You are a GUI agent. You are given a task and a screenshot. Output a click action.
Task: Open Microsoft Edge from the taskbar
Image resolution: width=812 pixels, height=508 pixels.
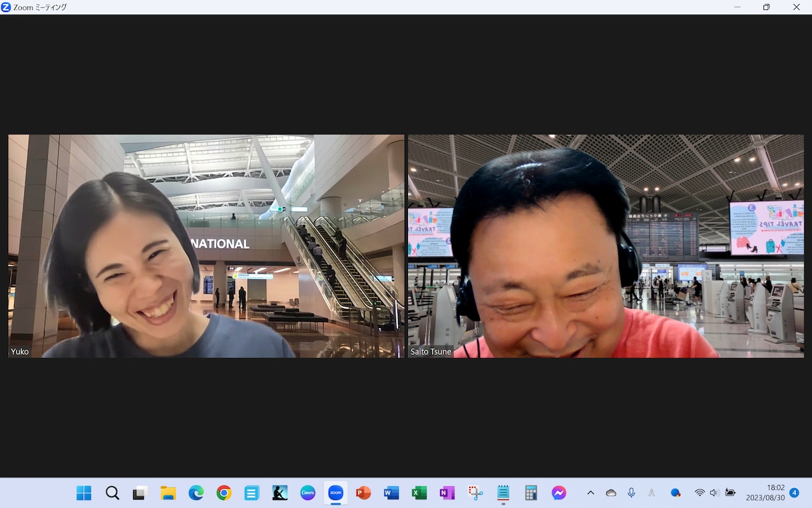tap(196, 493)
